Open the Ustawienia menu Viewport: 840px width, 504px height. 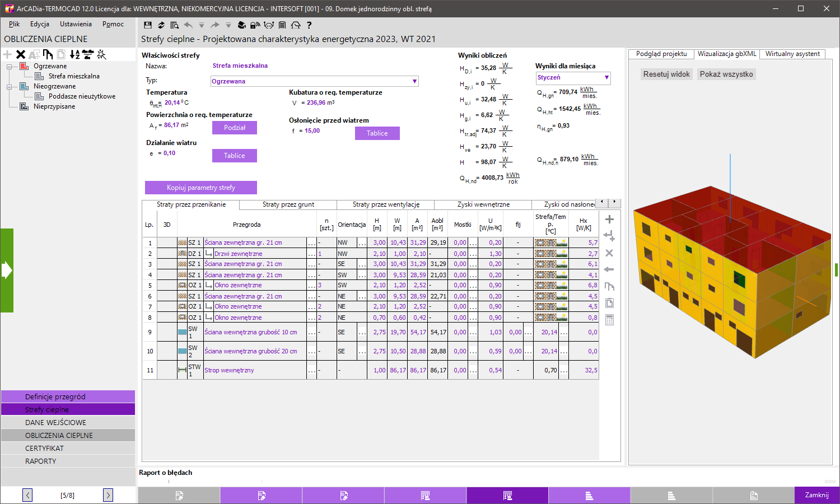point(76,24)
